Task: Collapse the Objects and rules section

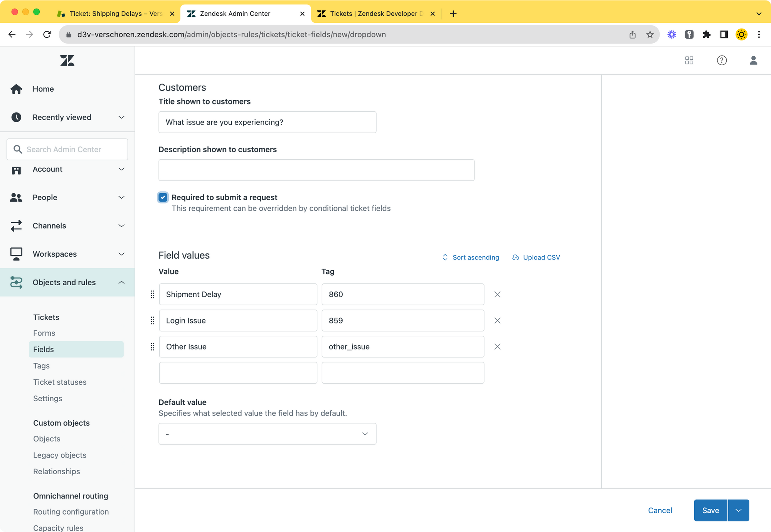Action: pyautogui.click(x=121, y=283)
